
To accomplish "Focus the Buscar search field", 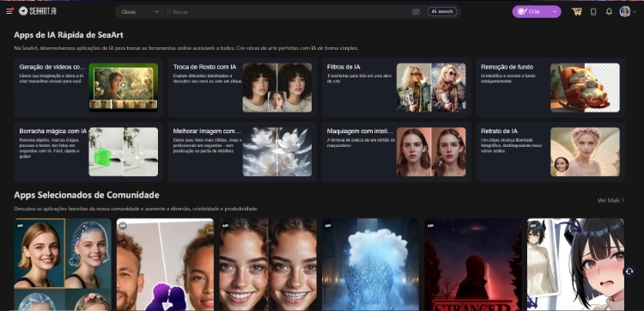I will pos(288,12).
